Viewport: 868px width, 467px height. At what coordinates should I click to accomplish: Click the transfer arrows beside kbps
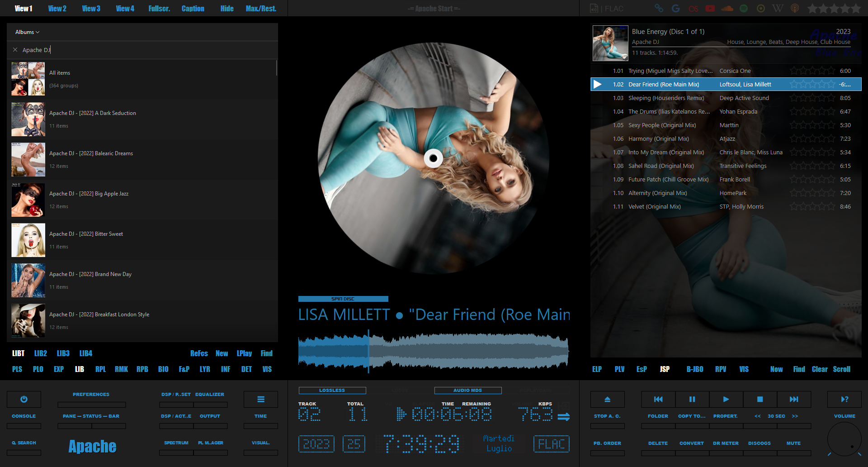coord(564,417)
